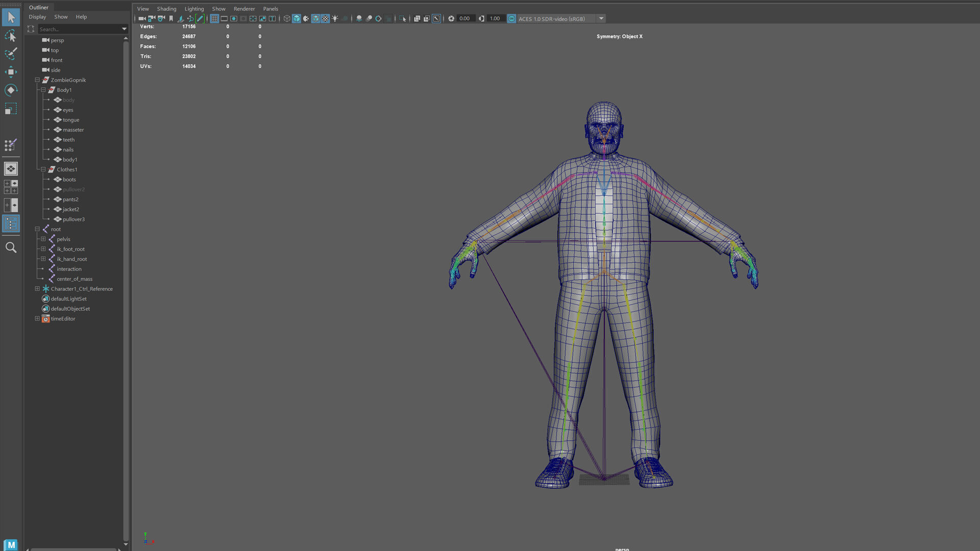This screenshot has height=551, width=980.
Task: Click the Maya M logo icon
Action: click(11, 544)
